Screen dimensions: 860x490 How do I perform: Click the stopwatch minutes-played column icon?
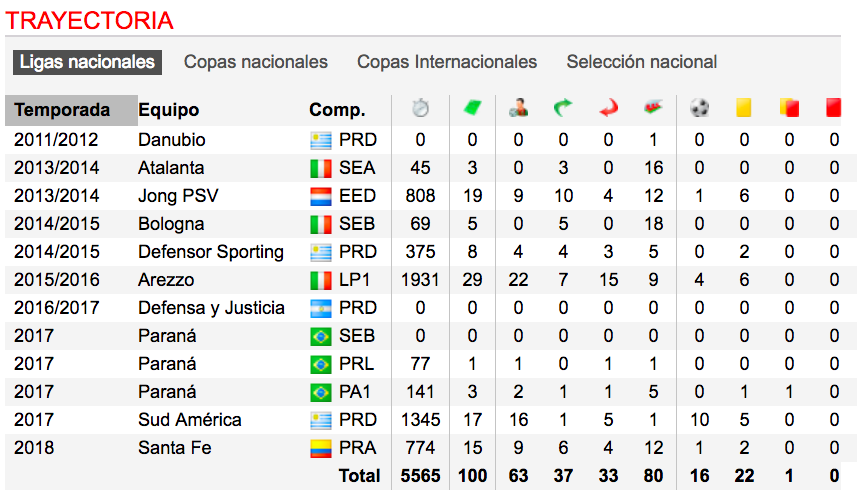pos(420,108)
